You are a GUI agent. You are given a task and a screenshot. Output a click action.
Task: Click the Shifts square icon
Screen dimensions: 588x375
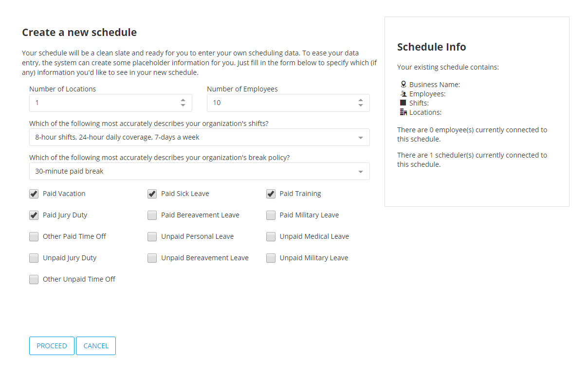tap(403, 103)
